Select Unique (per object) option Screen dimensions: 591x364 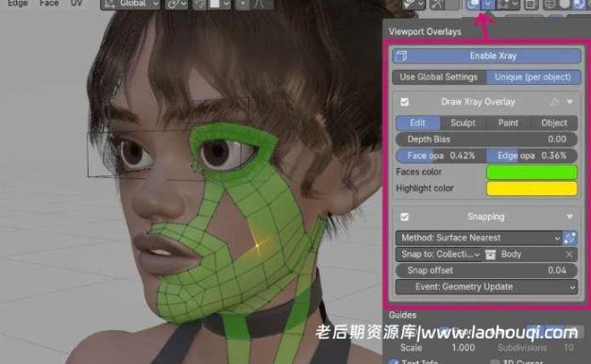point(533,77)
